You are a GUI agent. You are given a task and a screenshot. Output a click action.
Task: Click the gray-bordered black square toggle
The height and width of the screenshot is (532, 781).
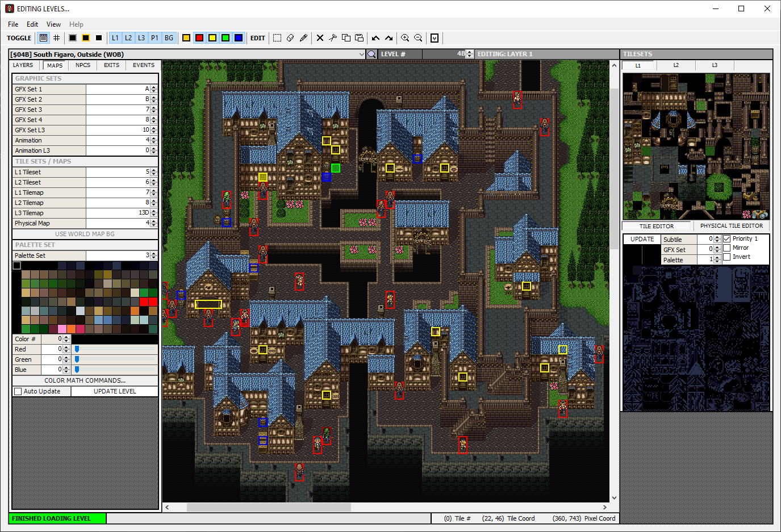coord(73,38)
